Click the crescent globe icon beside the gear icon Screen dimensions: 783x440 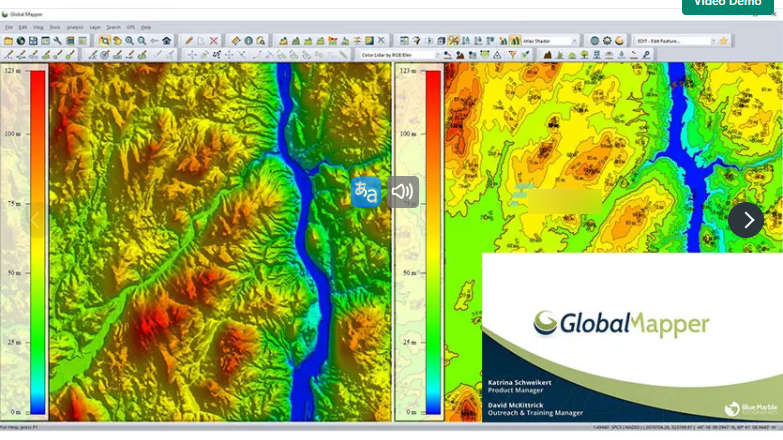click(619, 41)
